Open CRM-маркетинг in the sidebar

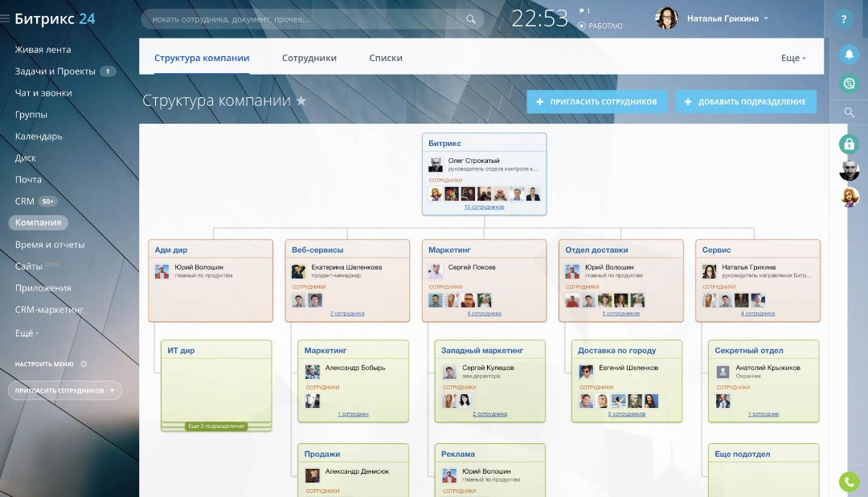click(x=49, y=310)
